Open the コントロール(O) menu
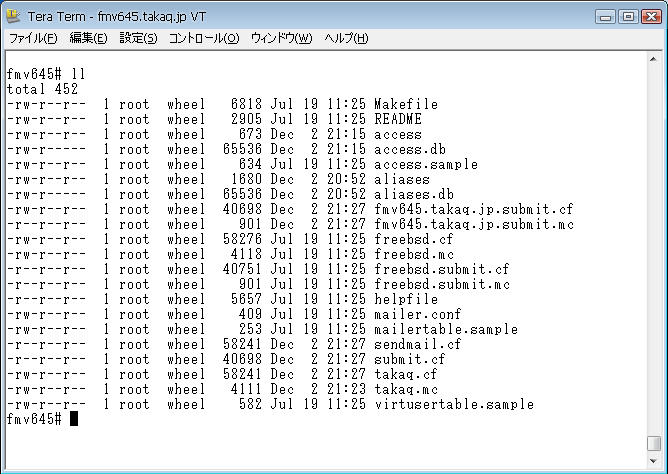Screen dimensions: 668x474 [203, 38]
